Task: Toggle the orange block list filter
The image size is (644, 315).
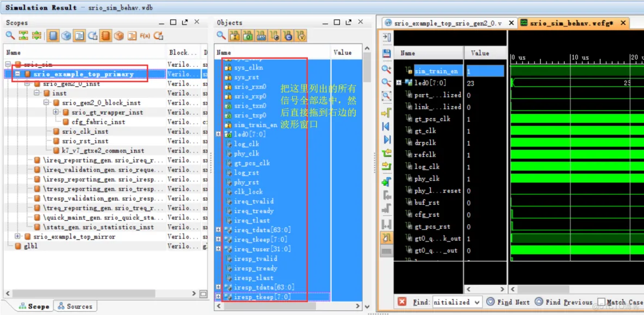Action: pos(132,36)
